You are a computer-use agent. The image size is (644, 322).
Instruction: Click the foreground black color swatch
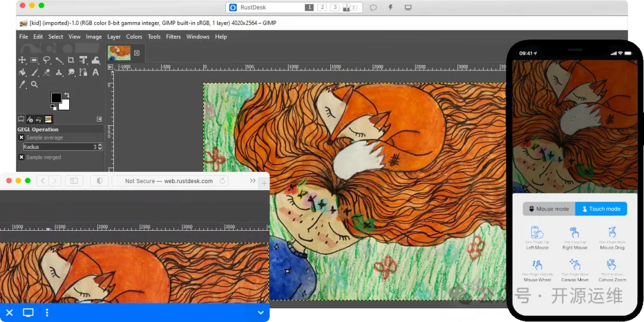(x=56, y=98)
